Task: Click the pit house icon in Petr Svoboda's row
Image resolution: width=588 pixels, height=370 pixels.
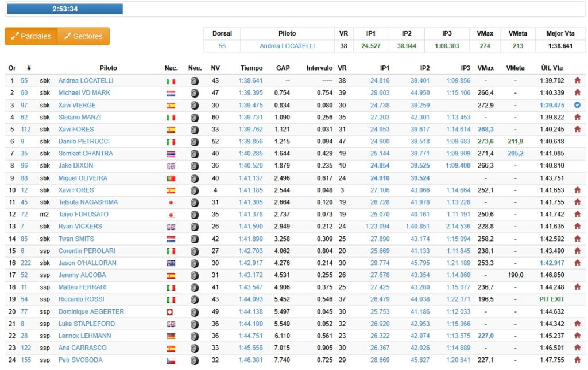Action: tap(577, 360)
